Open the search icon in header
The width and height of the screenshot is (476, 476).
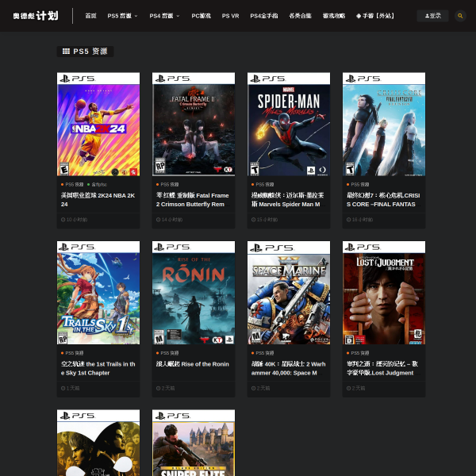click(460, 16)
